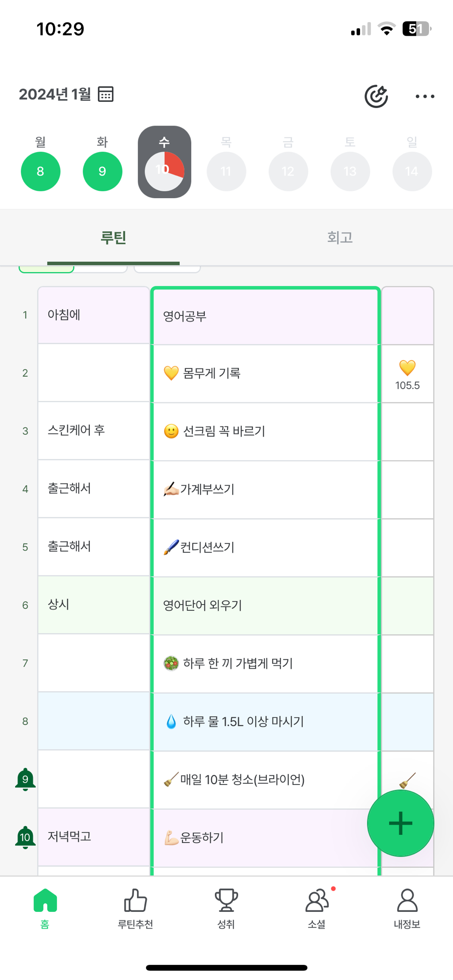Open the 소셜 people icon

(317, 901)
